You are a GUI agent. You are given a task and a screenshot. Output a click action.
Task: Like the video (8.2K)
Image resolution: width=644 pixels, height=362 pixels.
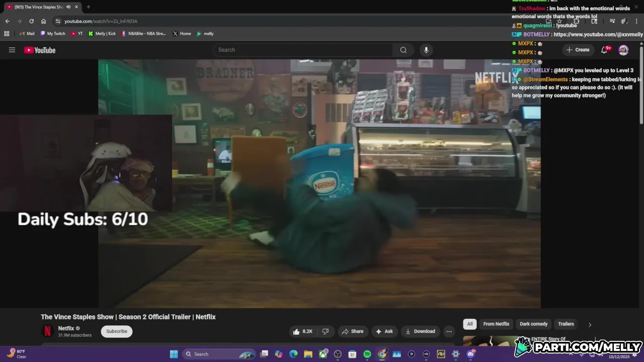coord(303,331)
